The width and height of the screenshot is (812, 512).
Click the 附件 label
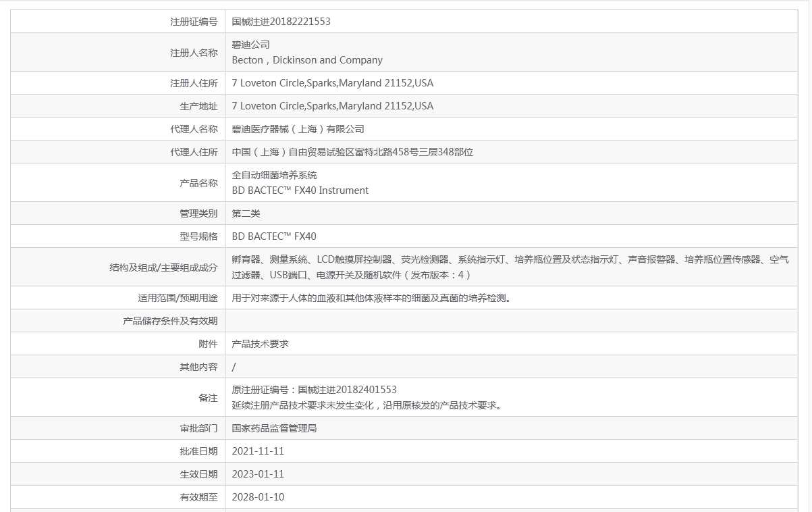tap(208, 344)
